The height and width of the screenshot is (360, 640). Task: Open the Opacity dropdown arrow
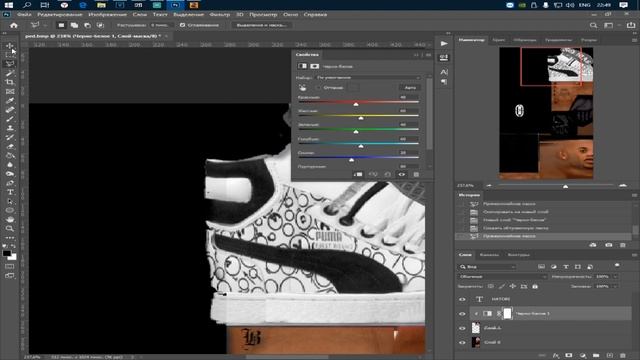click(x=616, y=277)
